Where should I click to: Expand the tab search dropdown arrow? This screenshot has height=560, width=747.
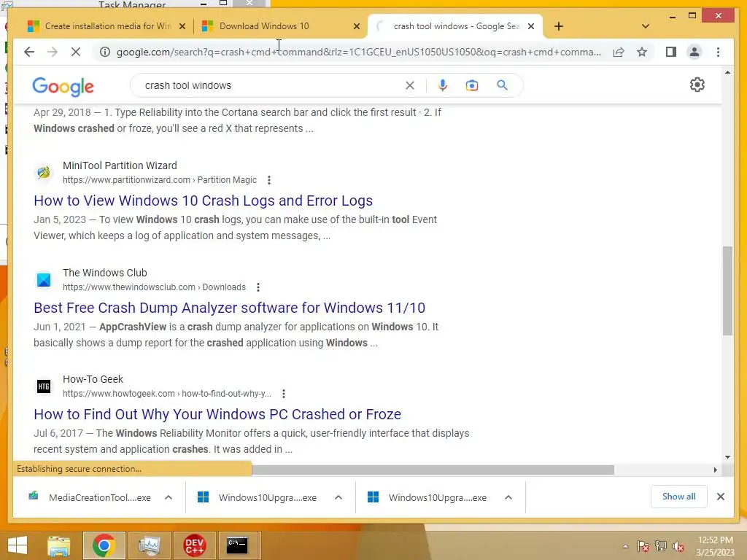pos(645,26)
